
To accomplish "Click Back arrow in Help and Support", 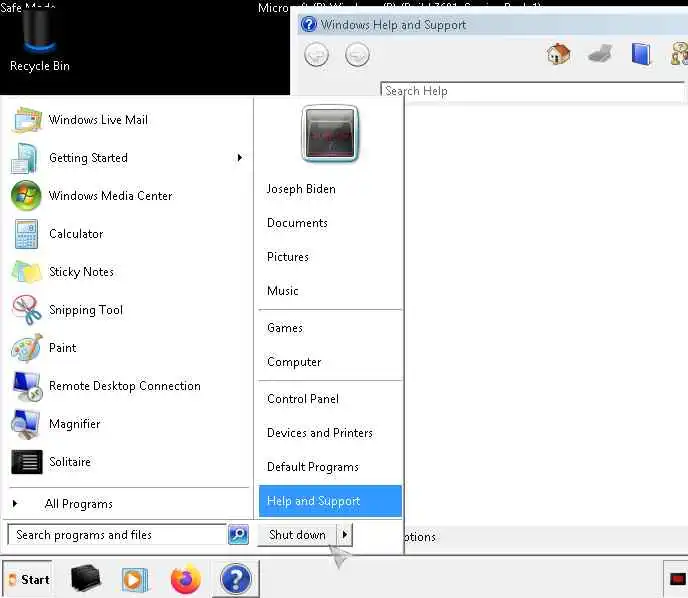I will point(316,54).
